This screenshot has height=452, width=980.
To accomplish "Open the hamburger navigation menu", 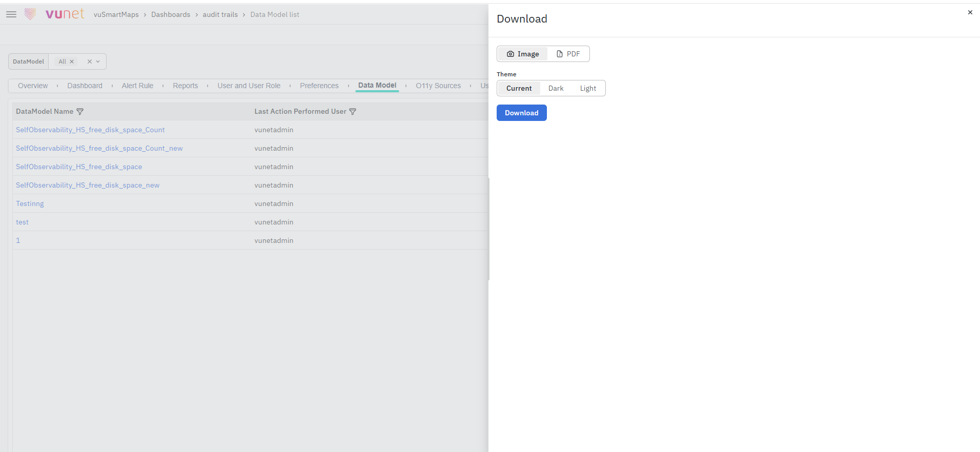I will click(x=11, y=14).
